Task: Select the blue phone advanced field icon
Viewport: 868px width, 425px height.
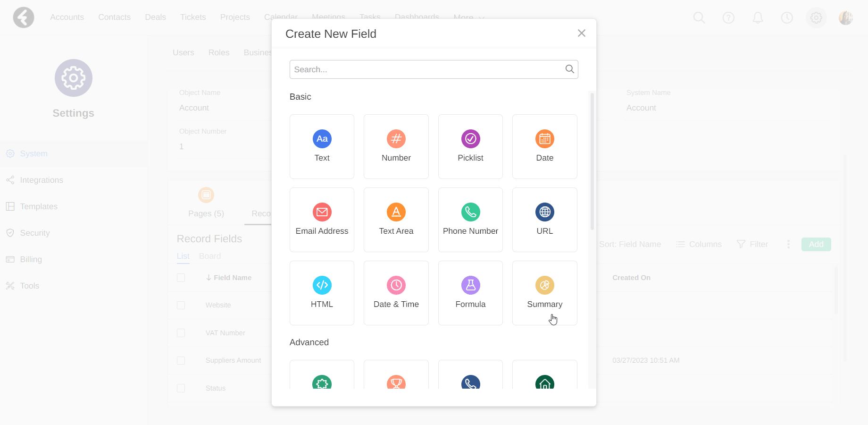Action: click(470, 382)
